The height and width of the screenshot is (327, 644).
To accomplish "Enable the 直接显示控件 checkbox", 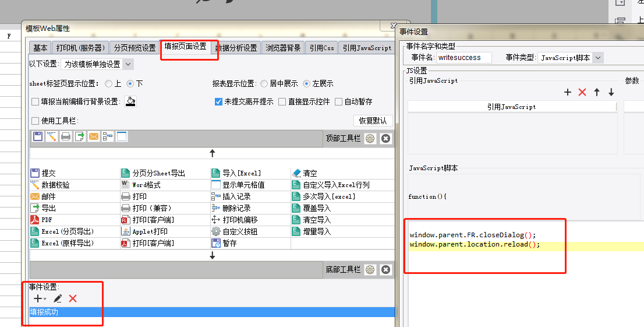I will 282,101.
